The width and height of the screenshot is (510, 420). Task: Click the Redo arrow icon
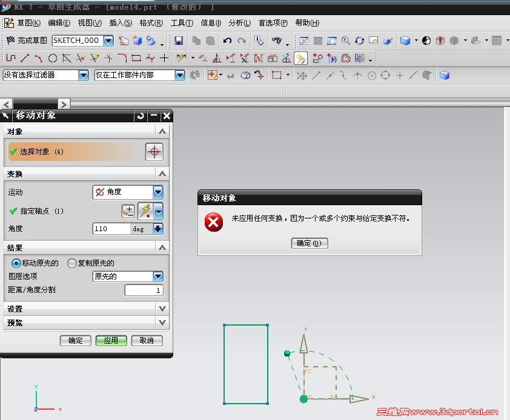pyautogui.click(x=242, y=41)
